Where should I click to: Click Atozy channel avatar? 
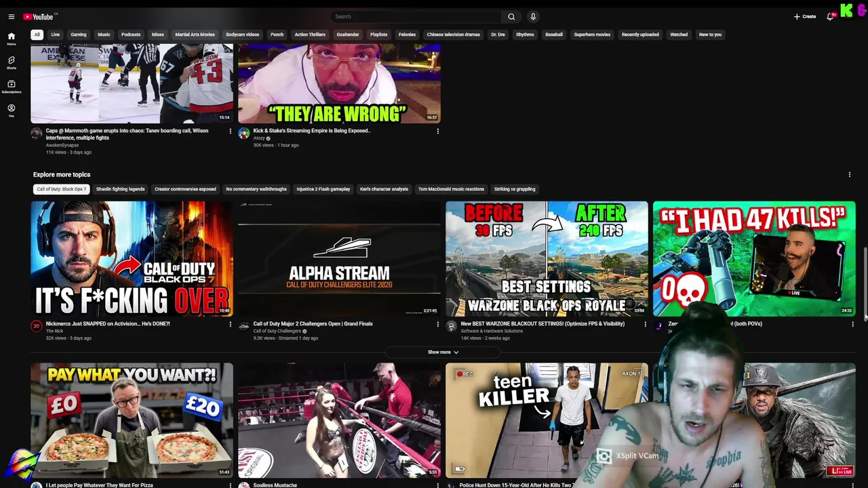[x=244, y=134]
